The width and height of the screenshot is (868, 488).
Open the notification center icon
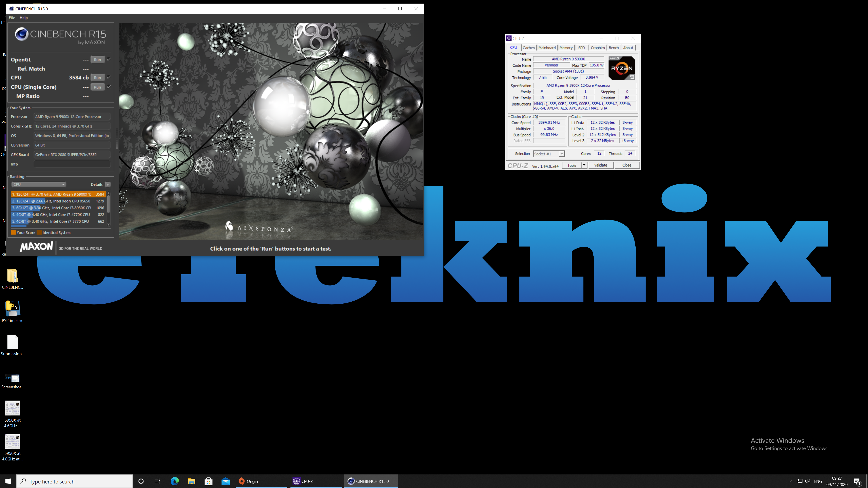pos(857,482)
